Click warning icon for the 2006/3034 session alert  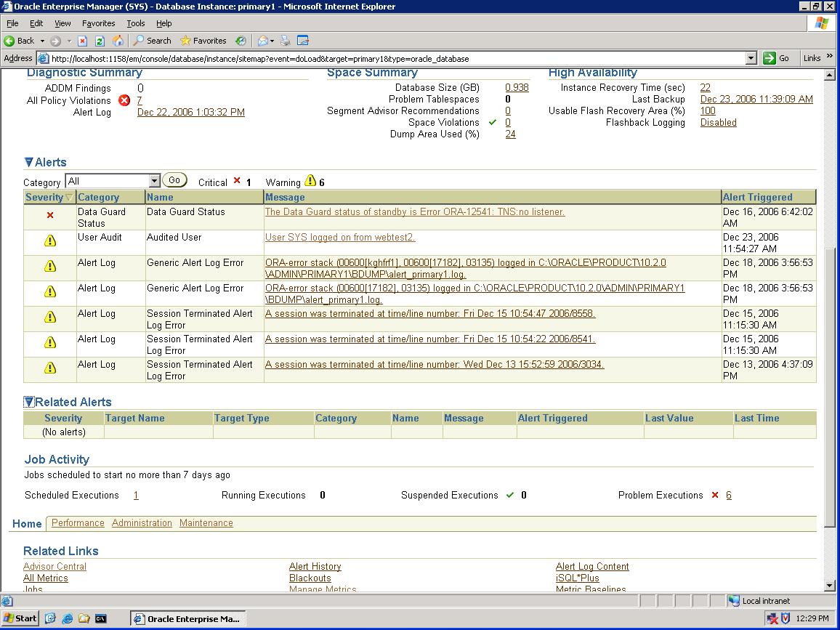50,368
